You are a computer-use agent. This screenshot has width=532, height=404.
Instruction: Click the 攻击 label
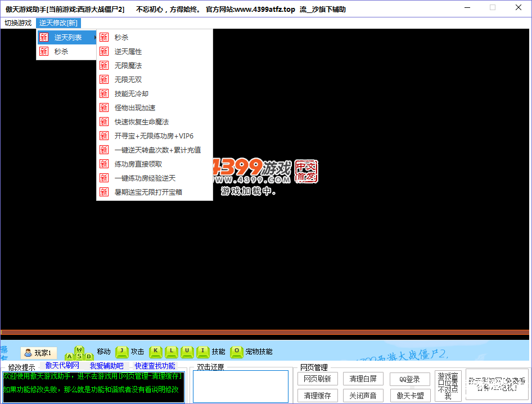137,352
